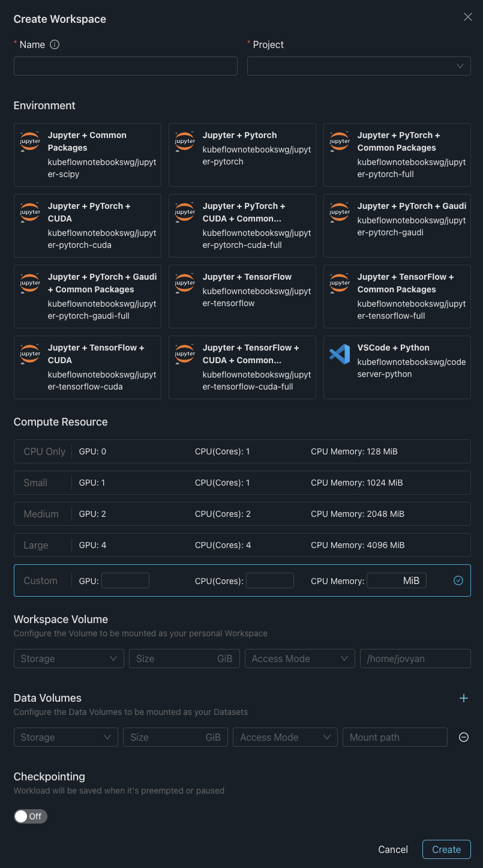Click Jupyter logo on Jupyter + PyTorch + Gaudi card
The height and width of the screenshot is (868, 483).
tap(340, 212)
